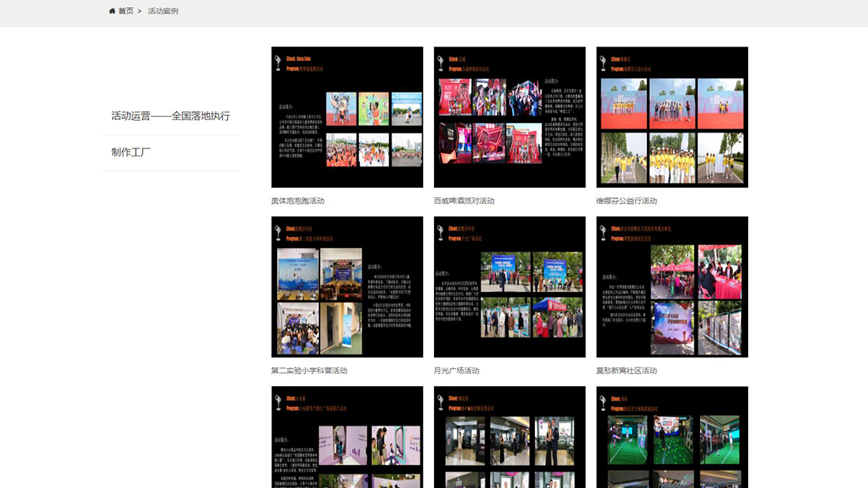
Task: Click the 月光广场活动 title link
Action: [x=457, y=370]
